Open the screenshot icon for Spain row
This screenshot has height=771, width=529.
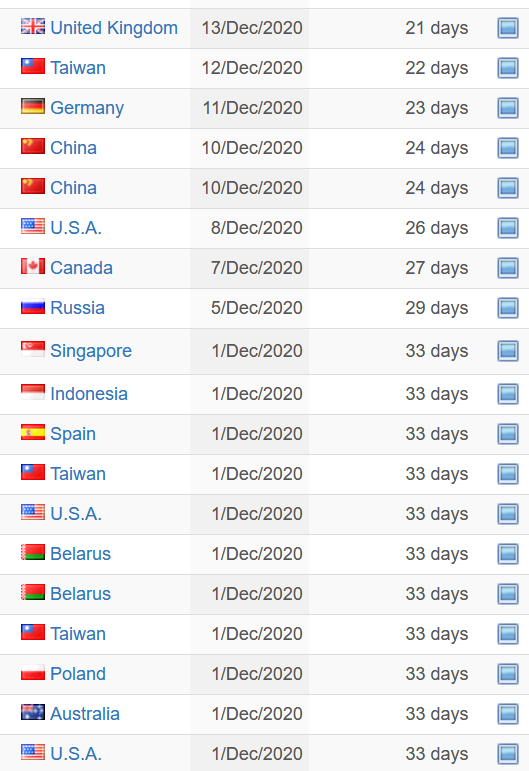tap(508, 434)
